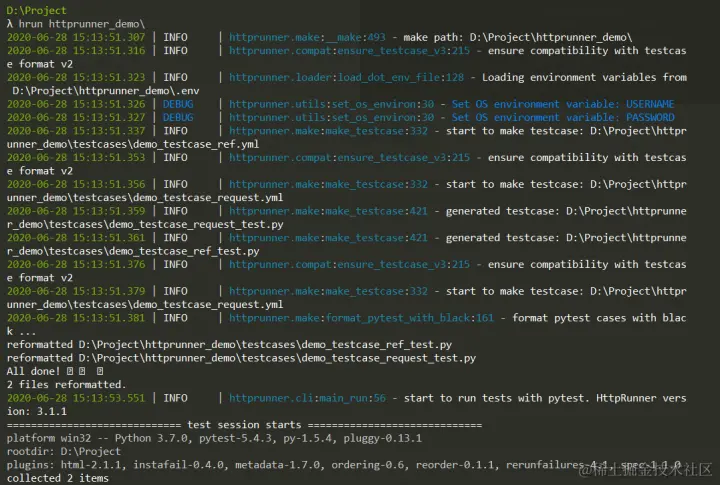Screen dimensions: 720x485
Task: Click "make_testcase:421" source on the 15:13:51.361 line
Action: [x=377, y=237]
